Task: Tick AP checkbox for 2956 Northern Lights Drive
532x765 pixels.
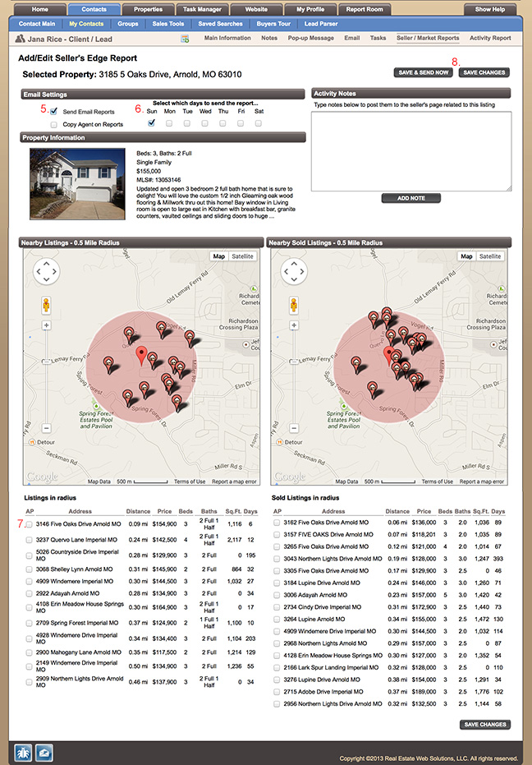Action: pyautogui.click(x=277, y=704)
